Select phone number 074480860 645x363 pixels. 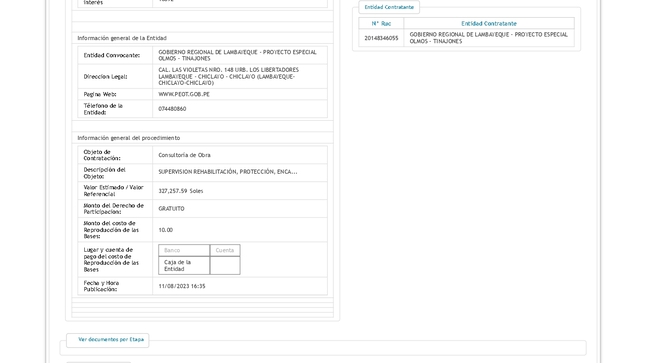(172, 109)
